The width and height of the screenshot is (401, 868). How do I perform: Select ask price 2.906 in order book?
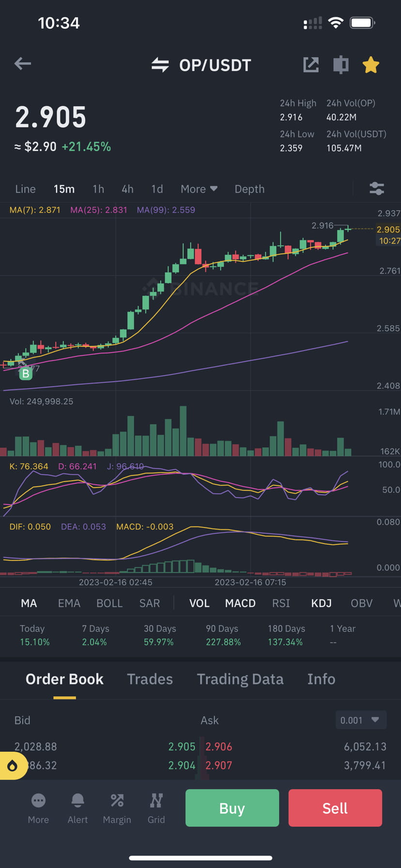click(219, 746)
